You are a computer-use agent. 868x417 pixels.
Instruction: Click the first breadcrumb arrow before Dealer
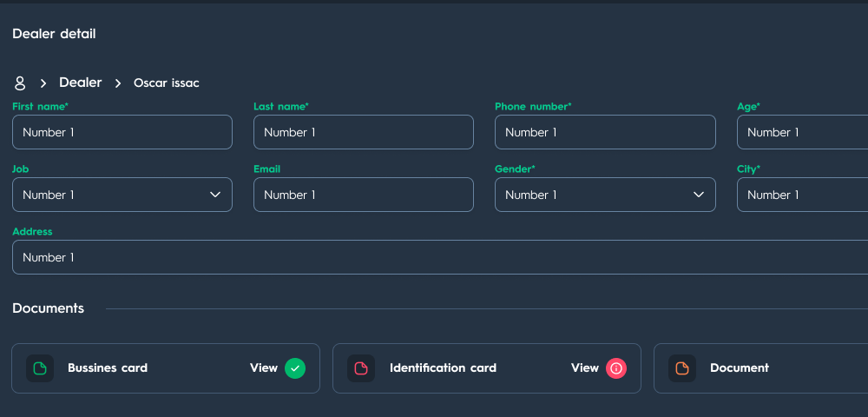pyautogui.click(x=43, y=83)
